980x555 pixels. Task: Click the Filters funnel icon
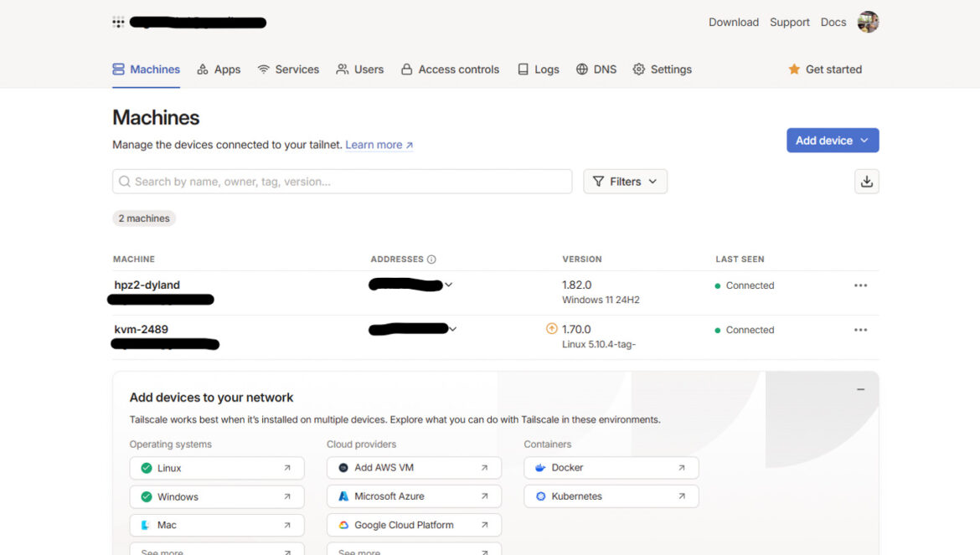(598, 181)
